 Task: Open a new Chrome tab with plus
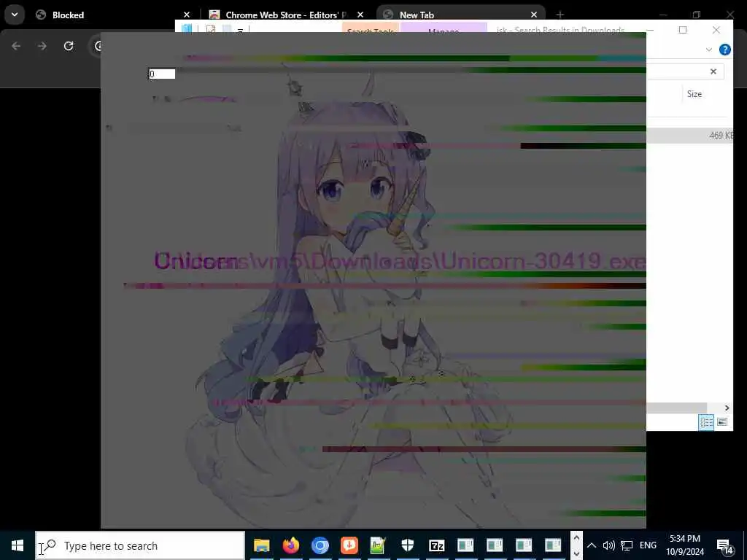560,15
